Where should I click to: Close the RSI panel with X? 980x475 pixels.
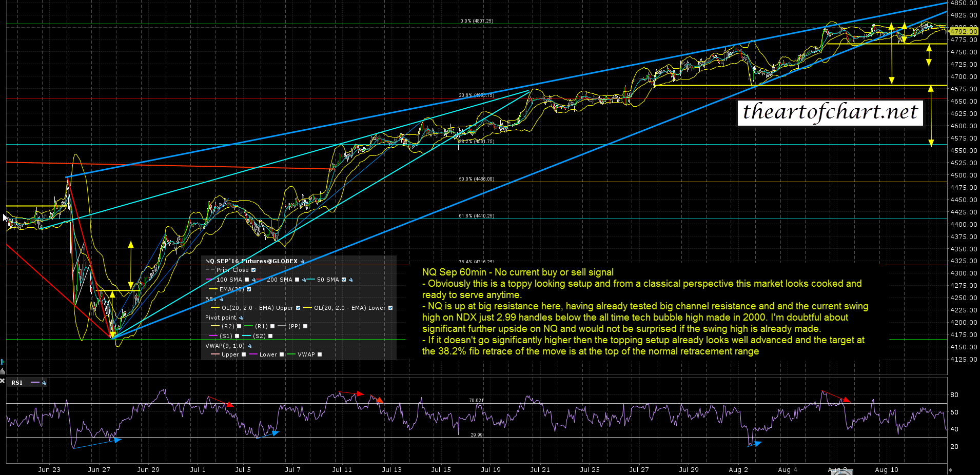[x=3, y=381]
